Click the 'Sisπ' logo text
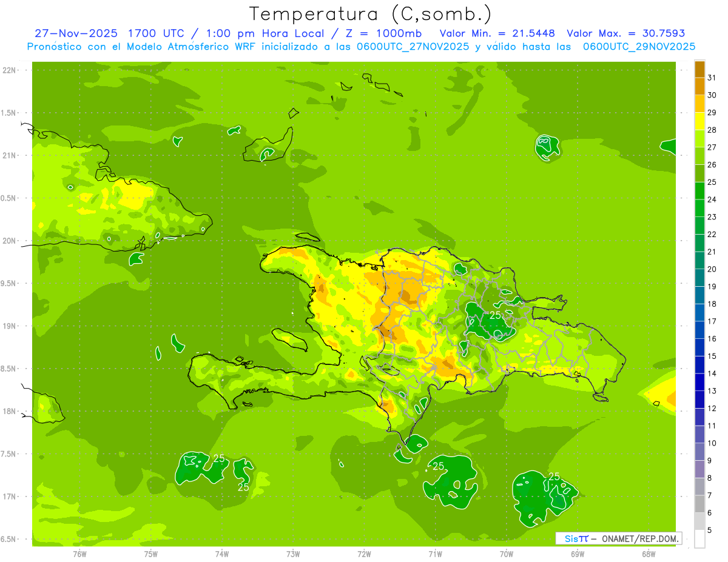 (576, 538)
